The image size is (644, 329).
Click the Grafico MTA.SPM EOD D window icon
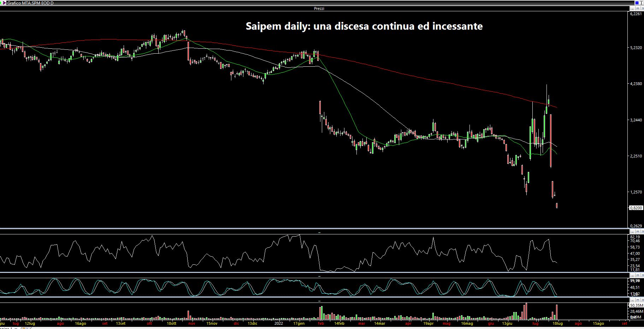4,3
